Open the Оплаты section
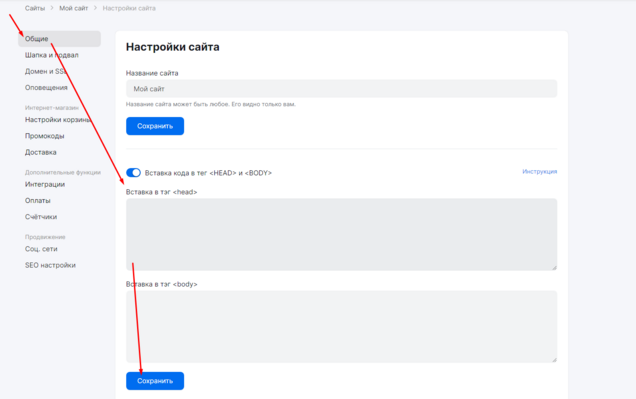This screenshot has height=399, width=636. 38,200
